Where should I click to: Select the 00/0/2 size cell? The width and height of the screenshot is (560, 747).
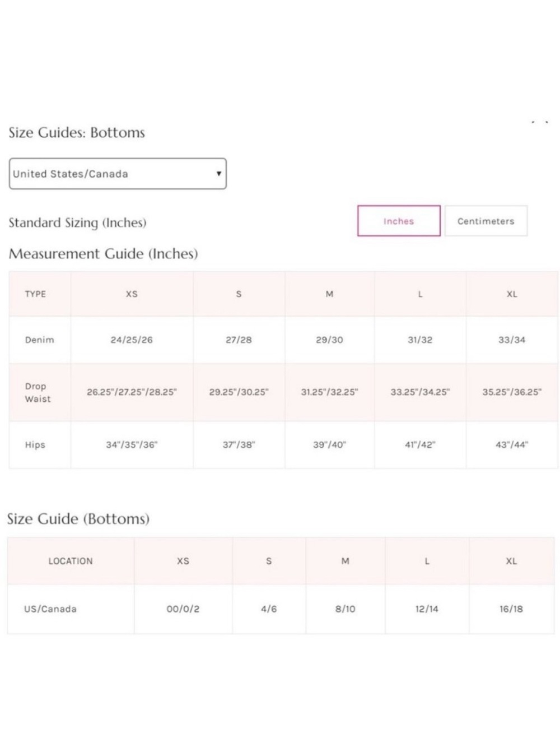(183, 609)
